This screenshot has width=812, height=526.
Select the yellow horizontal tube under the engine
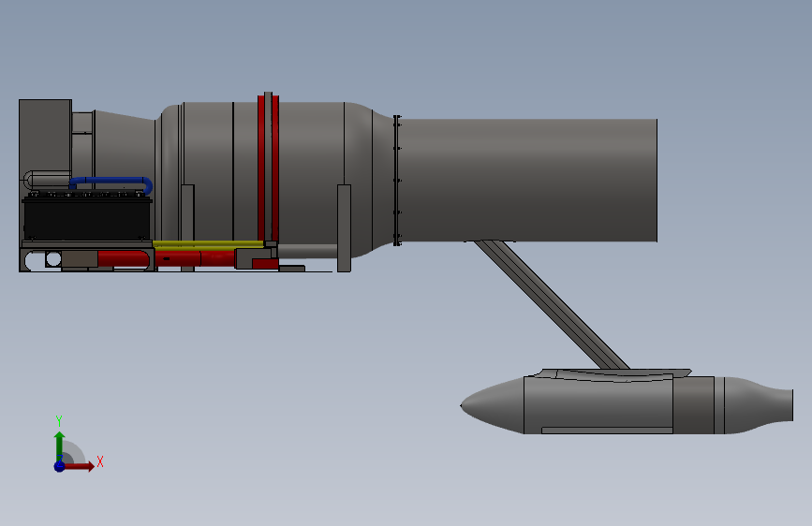(208, 244)
